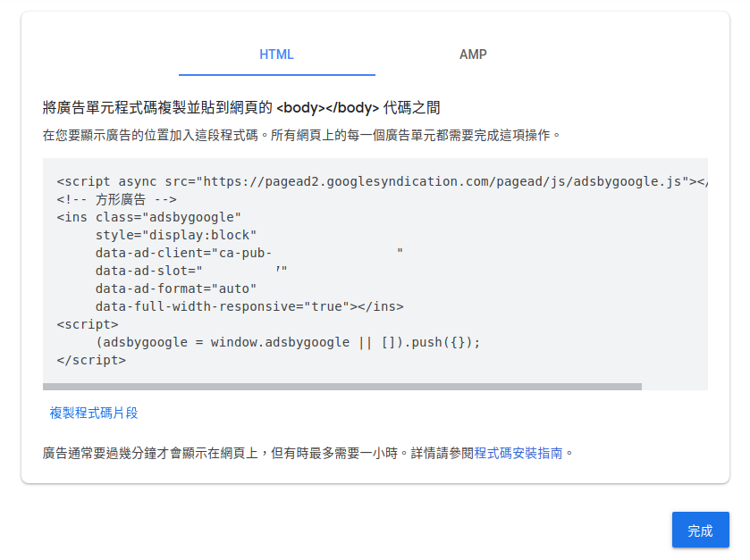Click the sentence 在您要顯示廣告的位置加入這段程式碼
The height and width of the screenshot is (560, 750).
150,135
